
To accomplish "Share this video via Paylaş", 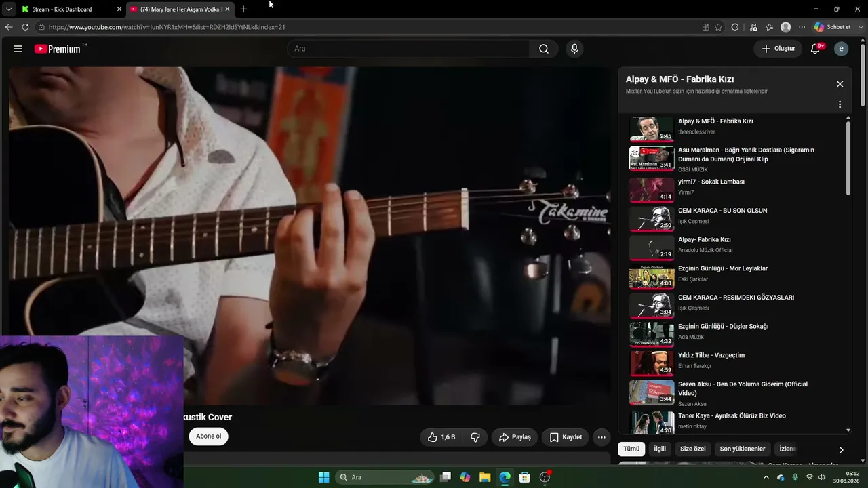I will (x=515, y=437).
